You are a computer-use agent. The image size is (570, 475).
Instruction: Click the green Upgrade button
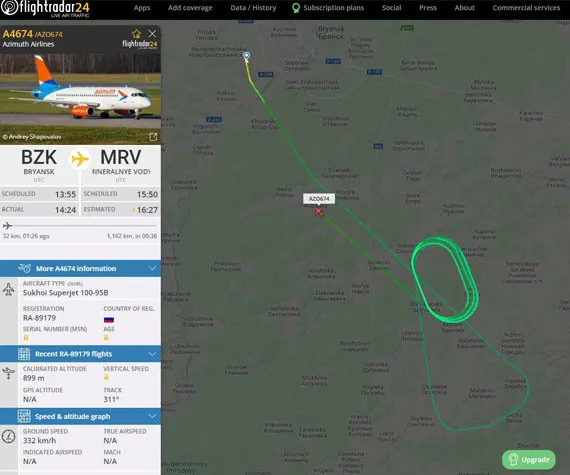tap(529, 459)
